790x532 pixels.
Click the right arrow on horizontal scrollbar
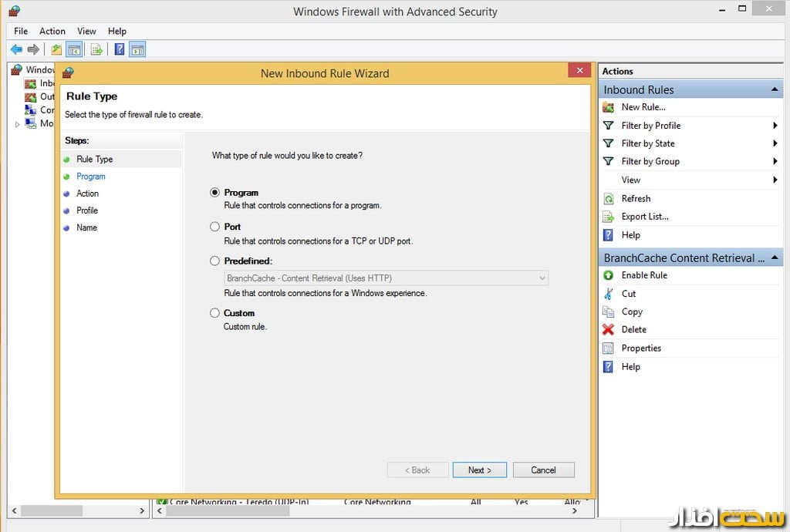click(x=141, y=510)
